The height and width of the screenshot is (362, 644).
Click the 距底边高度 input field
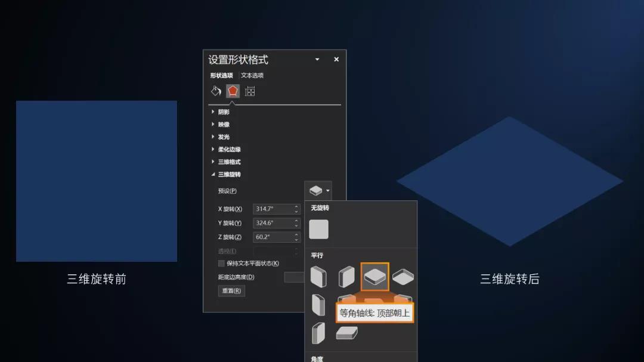point(294,277)
